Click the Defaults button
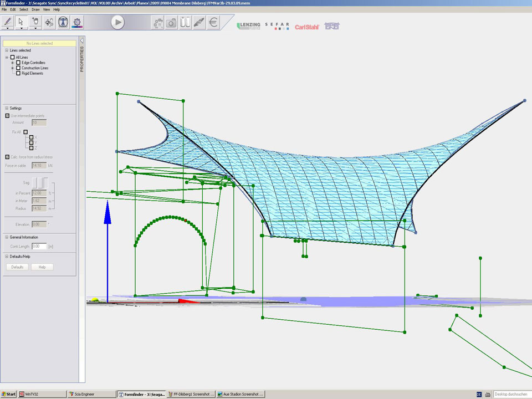 click(x=17, y=267)
